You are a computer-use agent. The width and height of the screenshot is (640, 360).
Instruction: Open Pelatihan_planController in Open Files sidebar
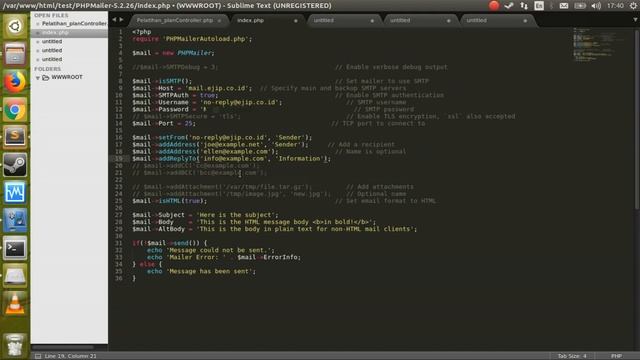click(x=74, y=23)
